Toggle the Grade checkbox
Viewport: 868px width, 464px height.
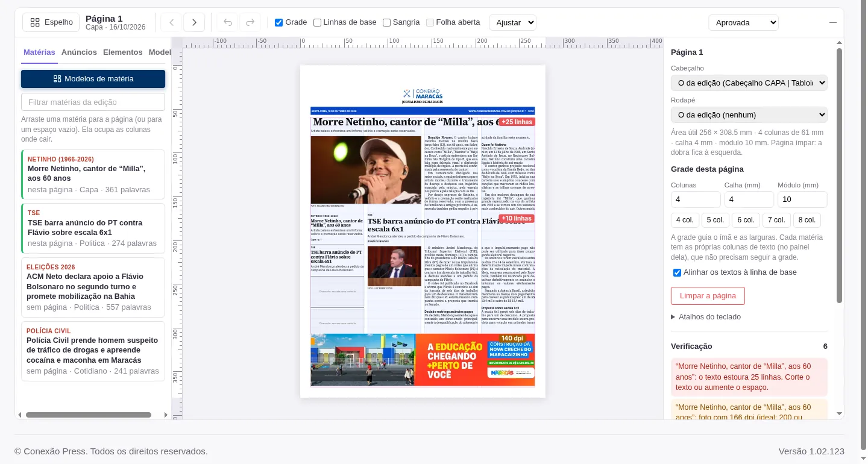[278, 22]
